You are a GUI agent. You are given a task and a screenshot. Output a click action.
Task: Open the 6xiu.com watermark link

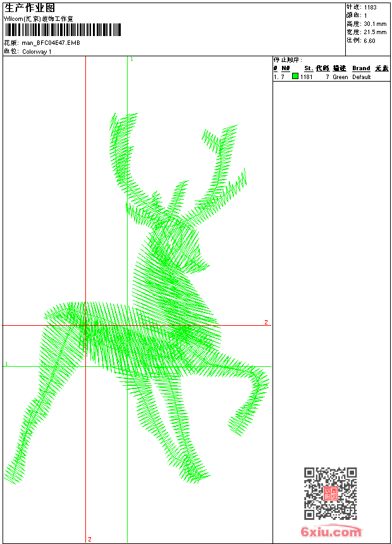pos(331,532)
